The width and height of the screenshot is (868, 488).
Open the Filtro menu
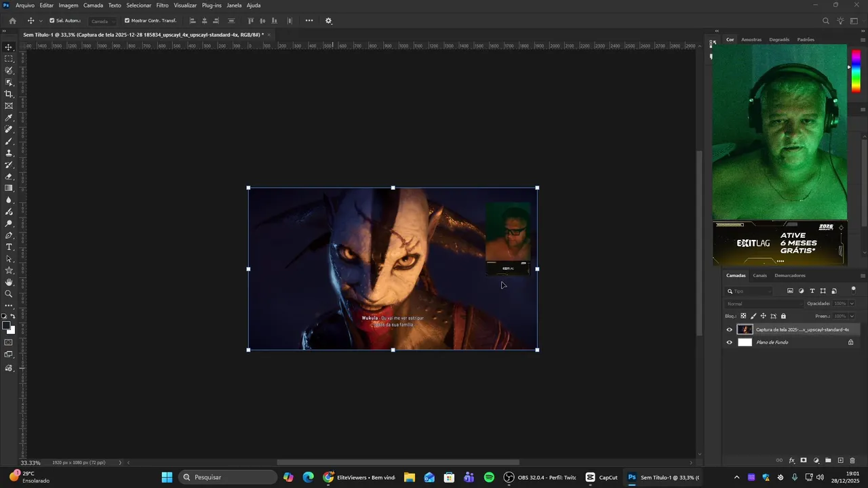163,5
